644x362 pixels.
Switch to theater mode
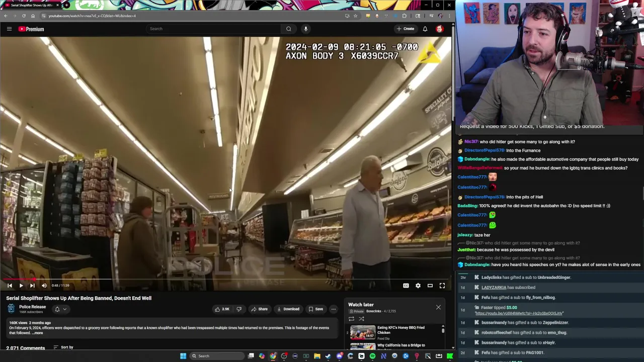(430, 286)
